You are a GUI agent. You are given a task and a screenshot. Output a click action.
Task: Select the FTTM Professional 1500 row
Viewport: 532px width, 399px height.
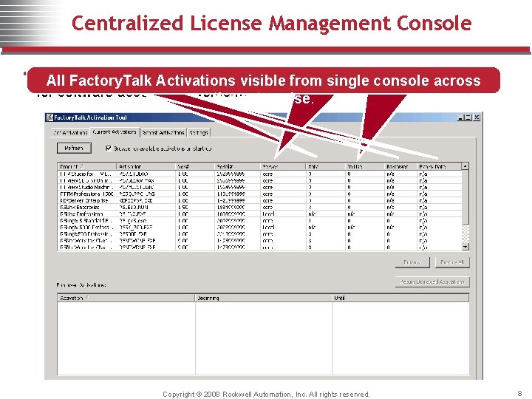pos(259,194)
